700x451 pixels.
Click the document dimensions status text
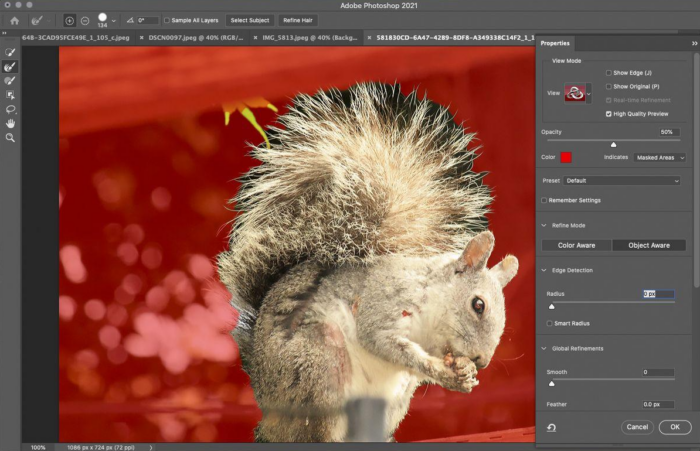[x=101, y=447]
